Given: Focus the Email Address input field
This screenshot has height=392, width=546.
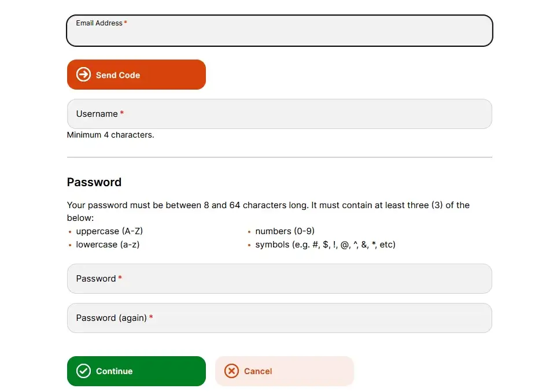Looking at the screenshot, I should 279,31.
